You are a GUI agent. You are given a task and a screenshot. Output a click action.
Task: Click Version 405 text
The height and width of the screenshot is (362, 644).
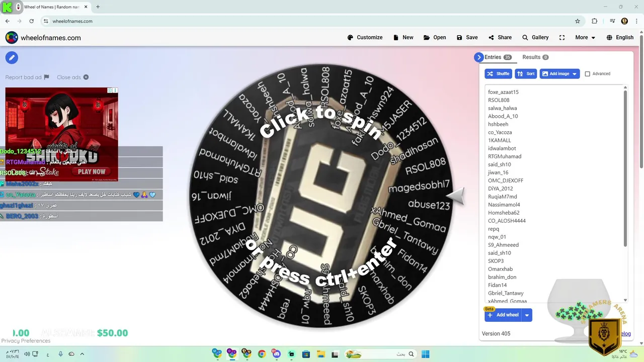point(496,334)
